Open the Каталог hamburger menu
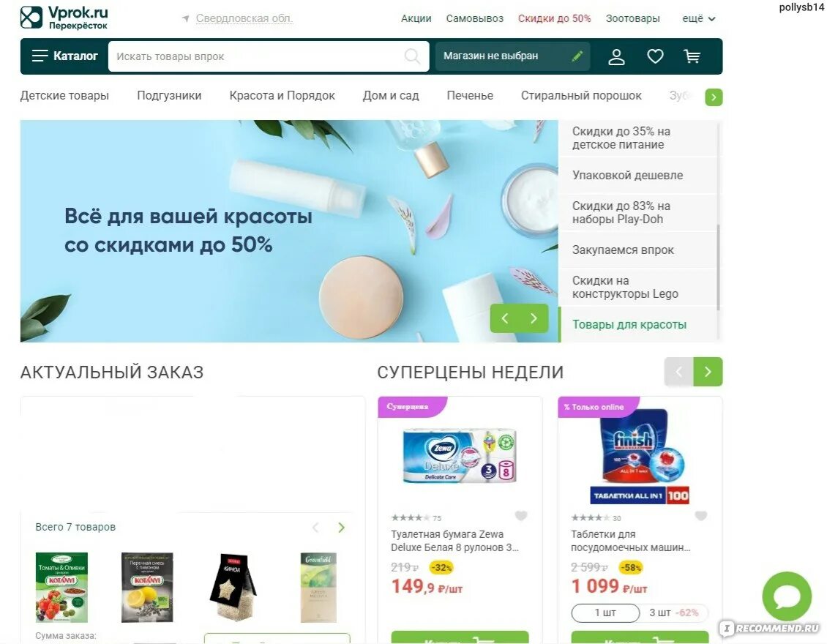Viewport: 827px width, 644px height. click(x=65, y=56)
